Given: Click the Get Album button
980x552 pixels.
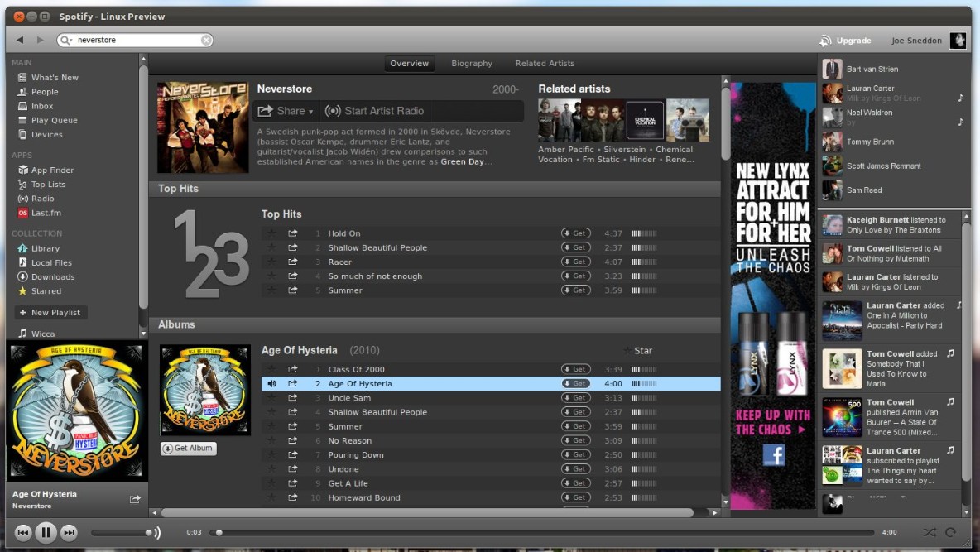Looking at the screenshot, I should 188,449.
